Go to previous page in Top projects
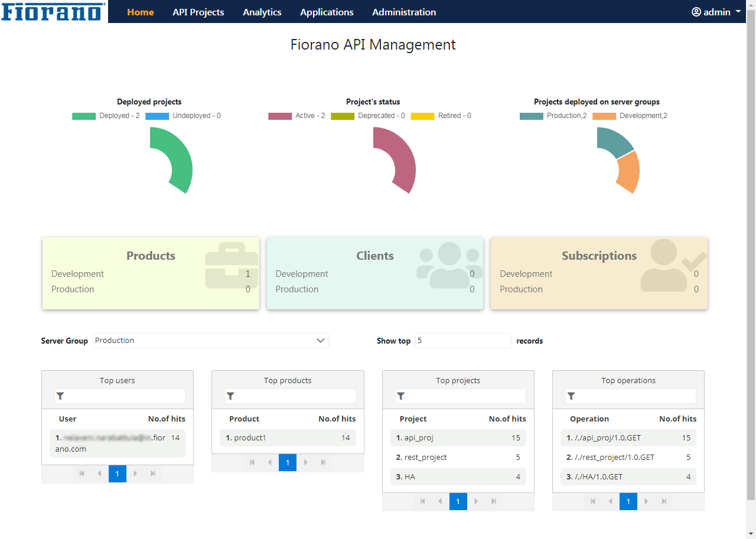This screenshot has width=756, height=539. 440,501
